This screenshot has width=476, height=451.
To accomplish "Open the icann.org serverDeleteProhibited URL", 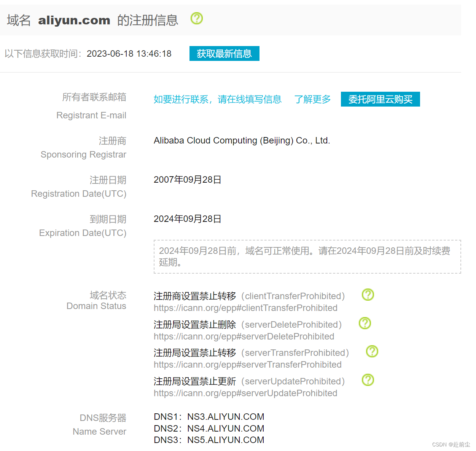I will [244, 336].
